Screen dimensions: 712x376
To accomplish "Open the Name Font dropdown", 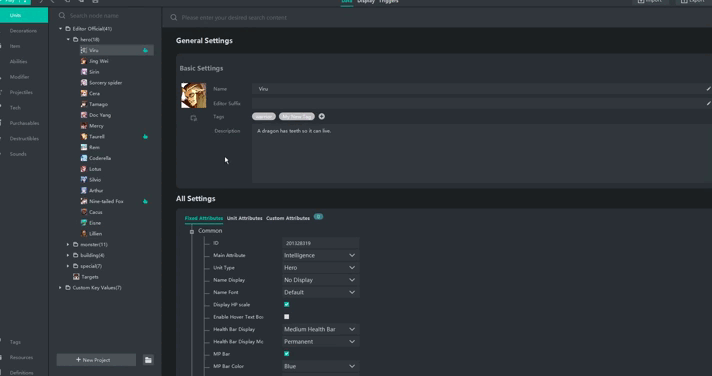I will tap(321, 292).
